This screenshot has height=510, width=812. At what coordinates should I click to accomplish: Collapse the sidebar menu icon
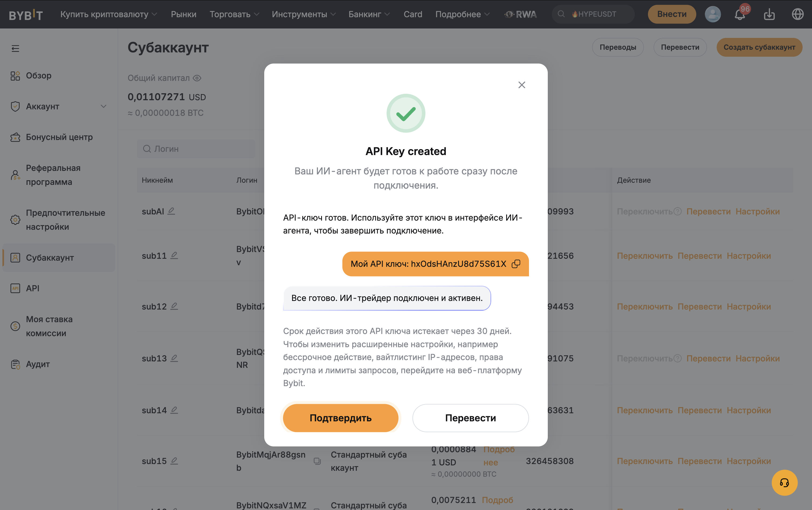(15, 49)
